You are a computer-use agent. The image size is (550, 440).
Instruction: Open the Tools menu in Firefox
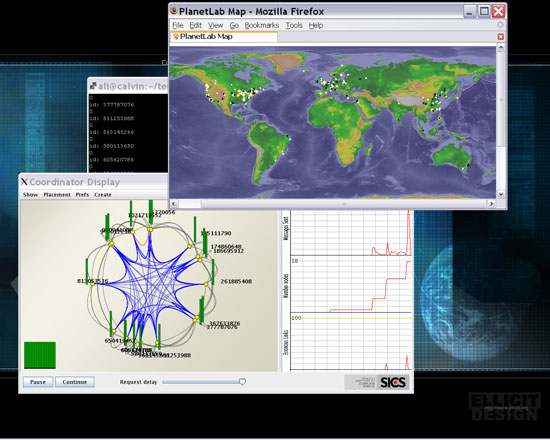tap(294, 25)
